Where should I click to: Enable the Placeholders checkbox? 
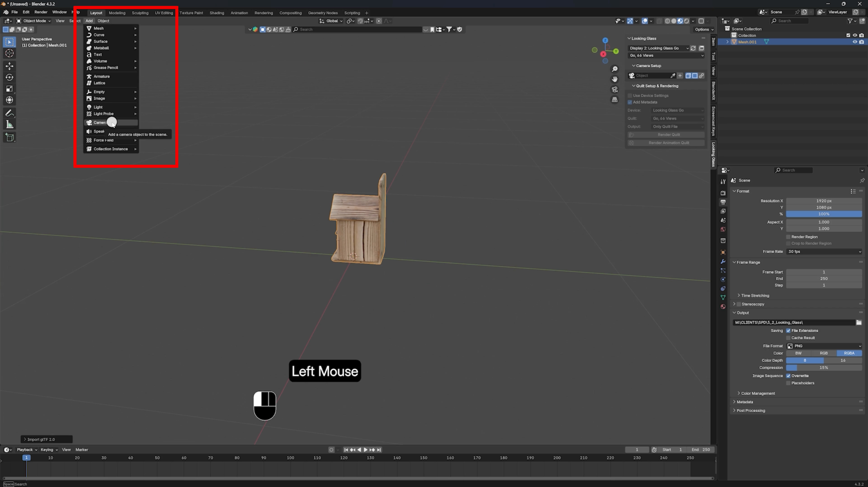coord(788,383)
